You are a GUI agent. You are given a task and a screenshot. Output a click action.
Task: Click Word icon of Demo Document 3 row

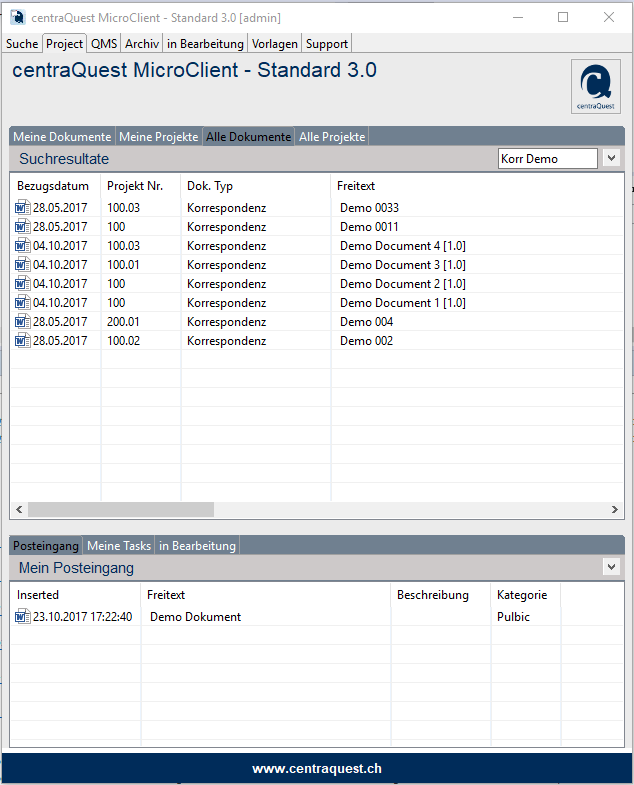tap(23, 264)
